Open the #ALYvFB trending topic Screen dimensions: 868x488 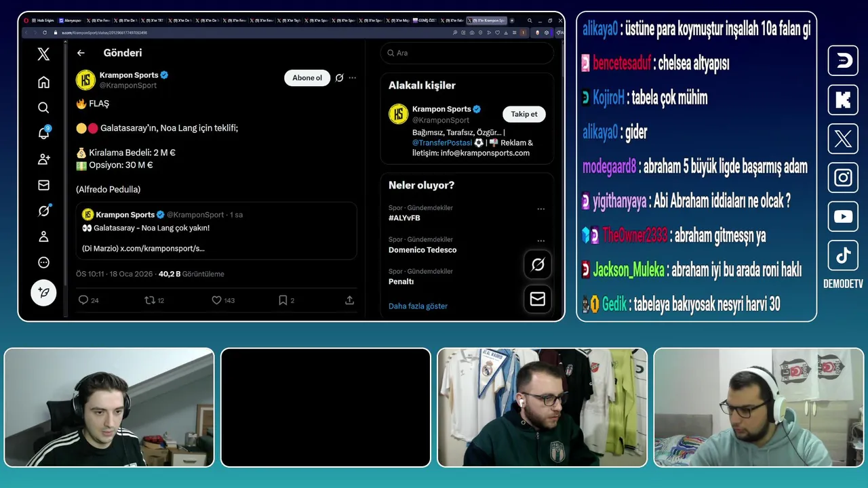tap(404, 218)
